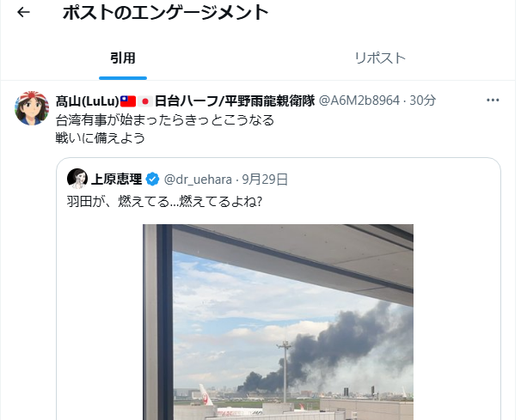Click the 台湾有事が始まったら post text
521x420 pixels.
pyautogui.click(x=165, y=120)
